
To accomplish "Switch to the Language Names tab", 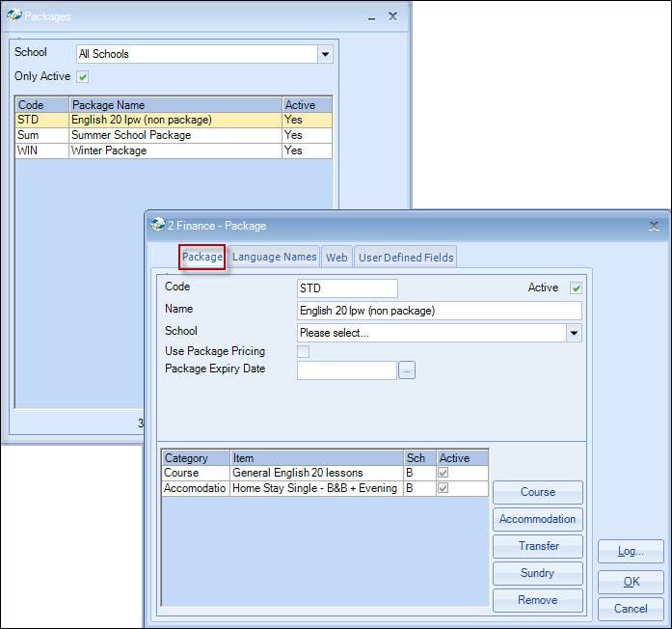I will (274, 257).
